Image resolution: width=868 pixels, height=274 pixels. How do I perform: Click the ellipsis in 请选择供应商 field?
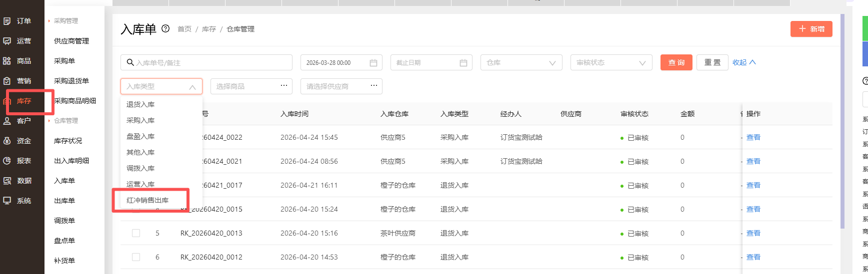[x=373, y=86]
